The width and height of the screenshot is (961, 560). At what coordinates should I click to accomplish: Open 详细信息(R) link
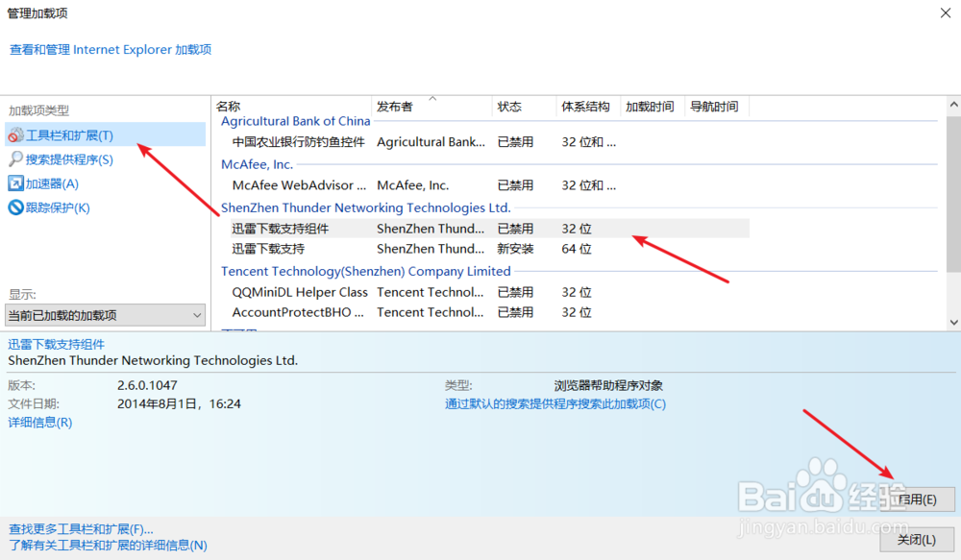(39, 422)
